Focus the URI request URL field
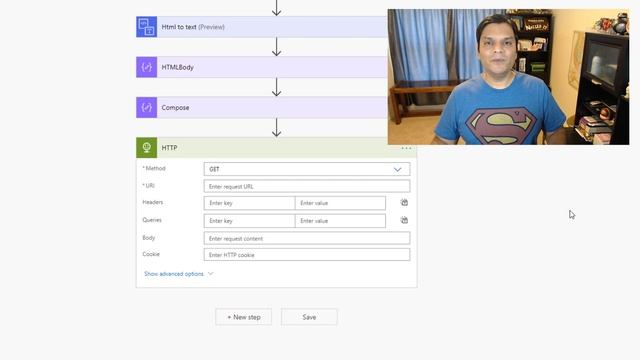The width and height of the screenshot is (640, 360). 307,186
